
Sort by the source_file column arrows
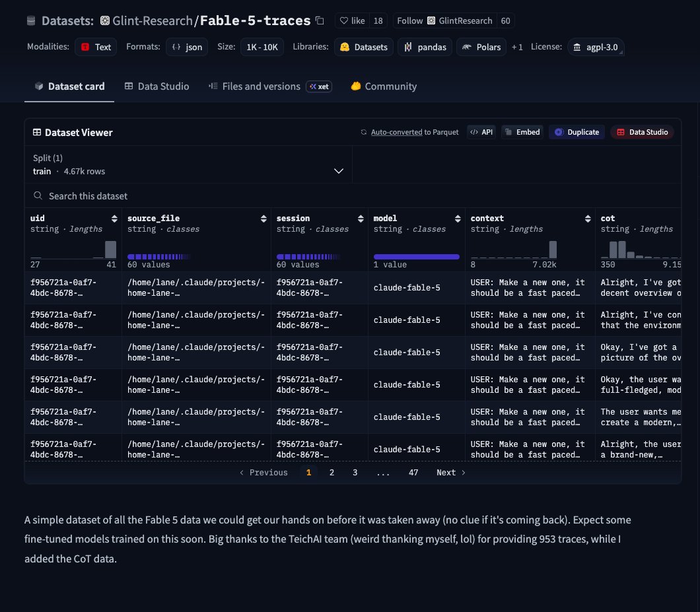pos(263,219)
